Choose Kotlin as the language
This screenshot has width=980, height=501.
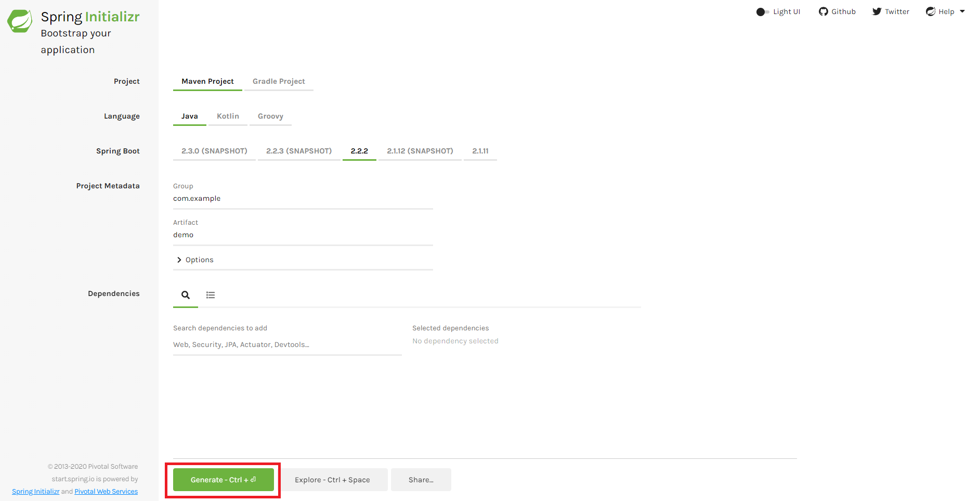[x=228, y=117]
